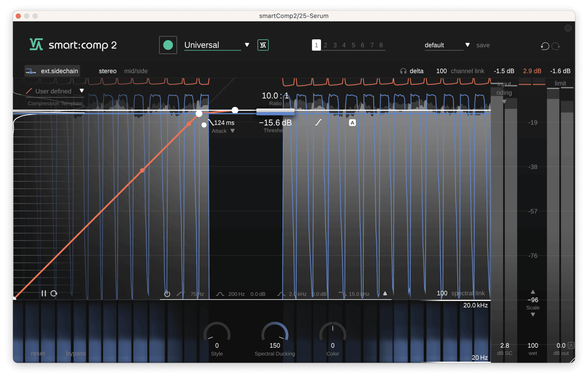Click the save button
Viewport: 588px width, 378px height.
(x=483, y=45)
